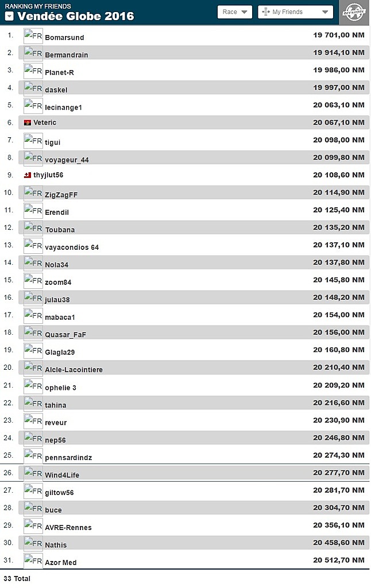The image size is (371, 588).
Task: Click the My Friends group icon in dropdown
Action: click(266, 12)
